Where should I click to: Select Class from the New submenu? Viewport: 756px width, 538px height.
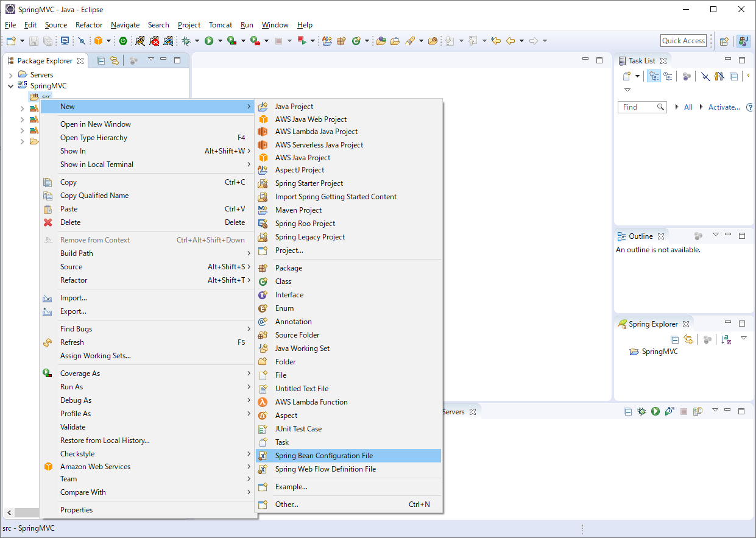pos(348,281)
